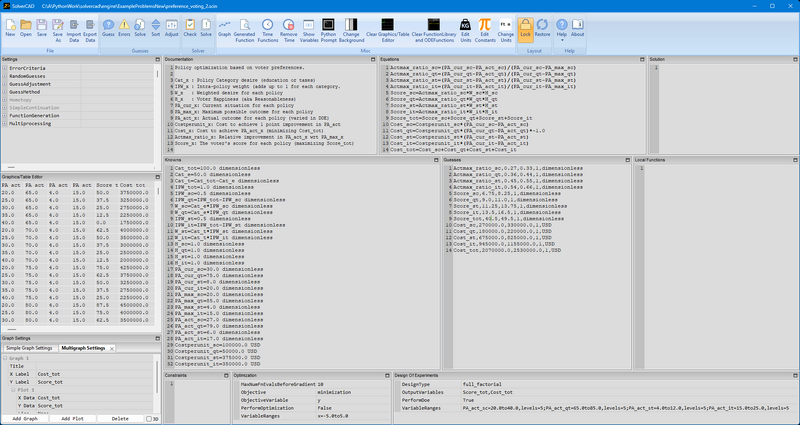This screenshot has height=425, width=800.
Task: Float the Settings panel via title icon
Action: 158,60
